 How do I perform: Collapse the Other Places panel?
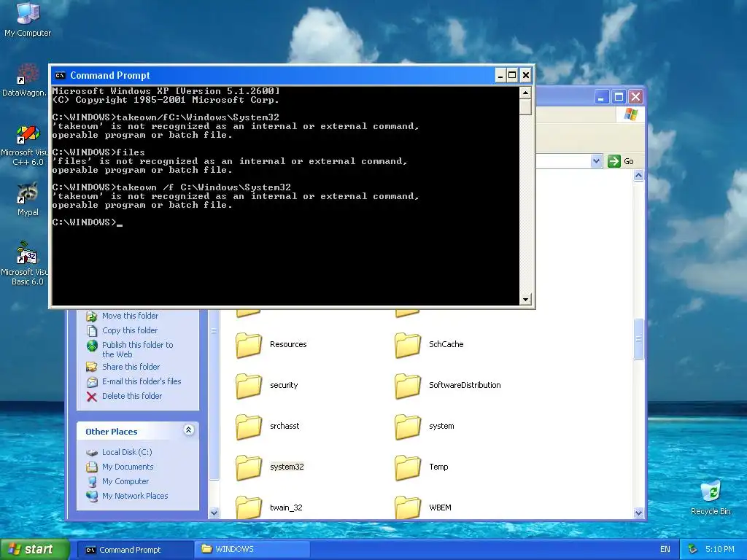point(189,430)
